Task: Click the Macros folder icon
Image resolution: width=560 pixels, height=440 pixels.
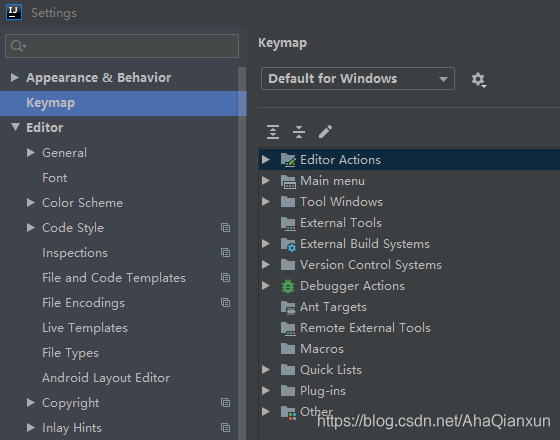Action: (288, 349)
